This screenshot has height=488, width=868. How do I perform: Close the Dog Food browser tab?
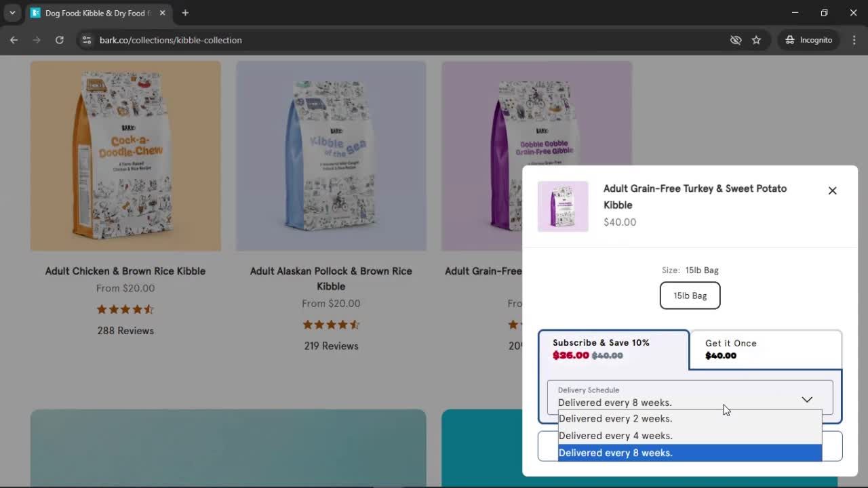coord(162,13)
